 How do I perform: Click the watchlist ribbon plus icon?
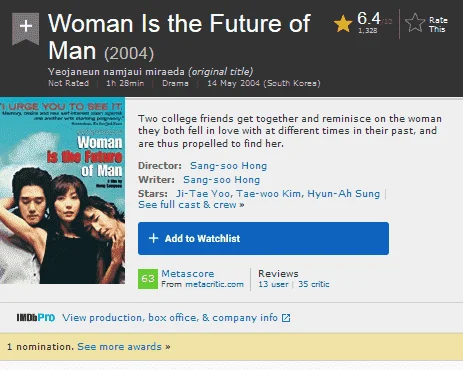pos(26,27)
